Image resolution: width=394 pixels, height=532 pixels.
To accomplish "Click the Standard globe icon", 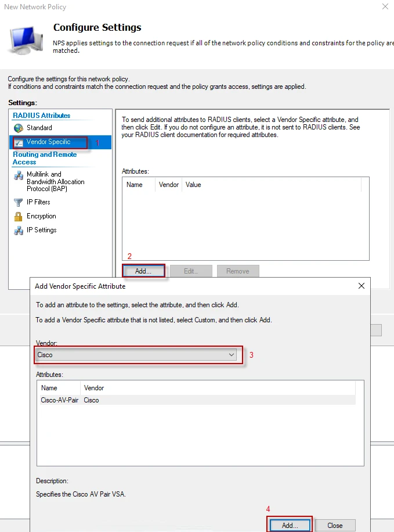I will pos(19,128).
